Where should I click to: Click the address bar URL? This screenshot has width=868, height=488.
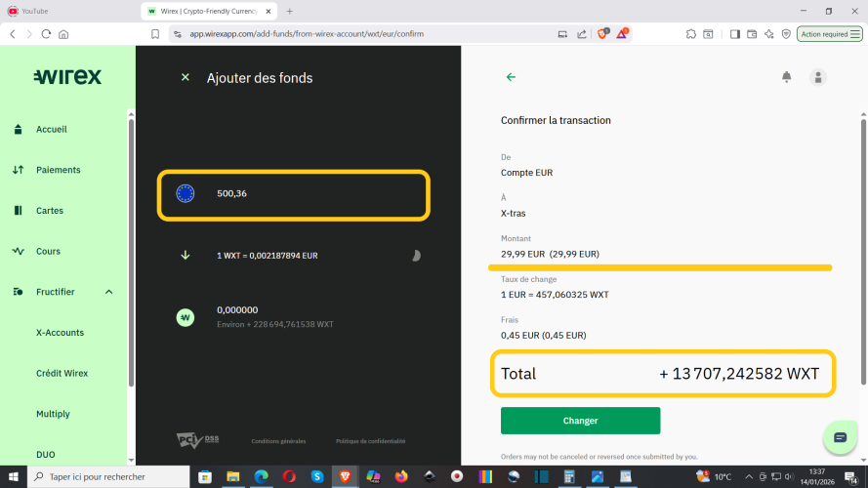307,34
